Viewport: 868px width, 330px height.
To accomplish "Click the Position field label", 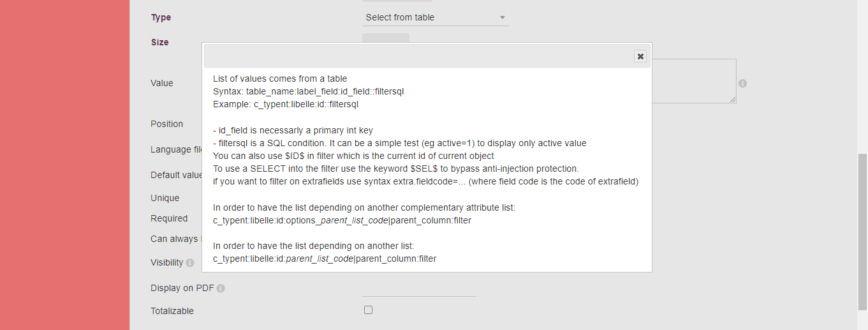I will click(167, 124).
